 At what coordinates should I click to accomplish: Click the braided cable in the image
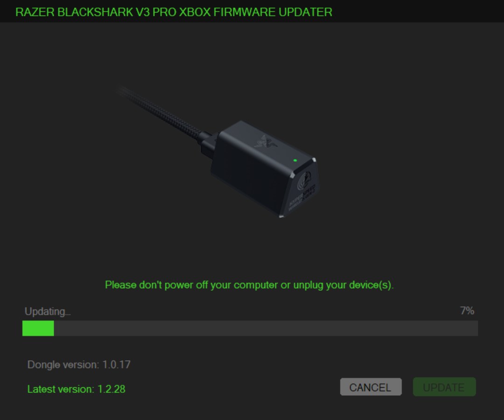tap(159, 112)
